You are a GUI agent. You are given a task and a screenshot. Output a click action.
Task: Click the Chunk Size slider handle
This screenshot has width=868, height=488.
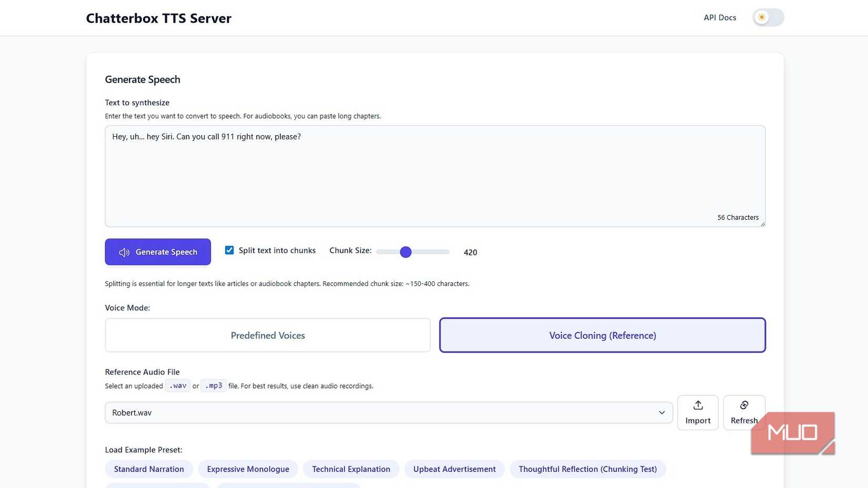(406, 252)
